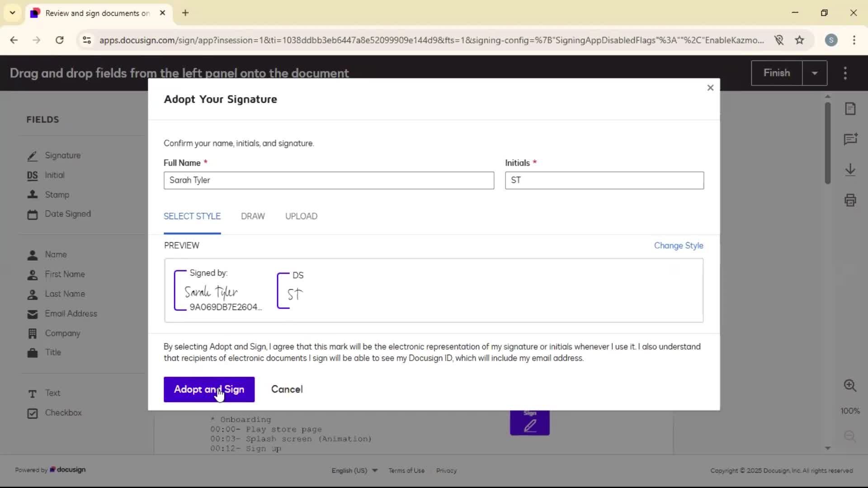
Task: Open the English (US) language dropdown
Action: tap(354, 470)
